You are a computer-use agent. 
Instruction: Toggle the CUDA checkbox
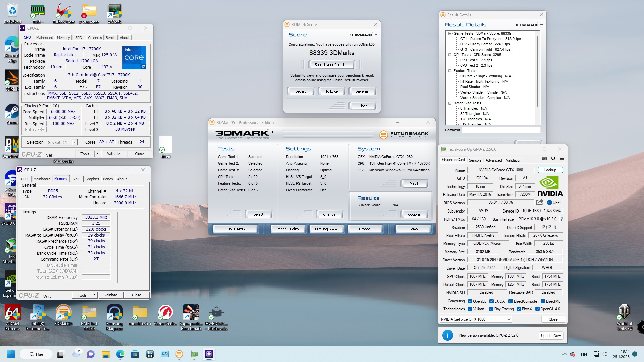pos(491,301)
